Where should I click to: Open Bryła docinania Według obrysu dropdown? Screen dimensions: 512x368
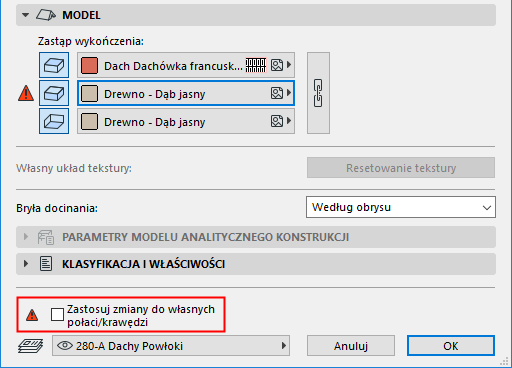[x=401, y=207]
